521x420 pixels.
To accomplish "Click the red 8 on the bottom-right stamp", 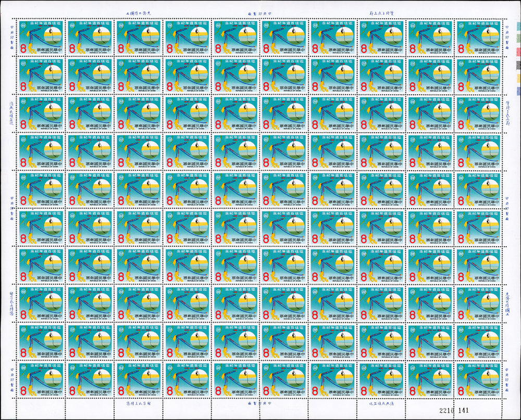I will point(461,390).
